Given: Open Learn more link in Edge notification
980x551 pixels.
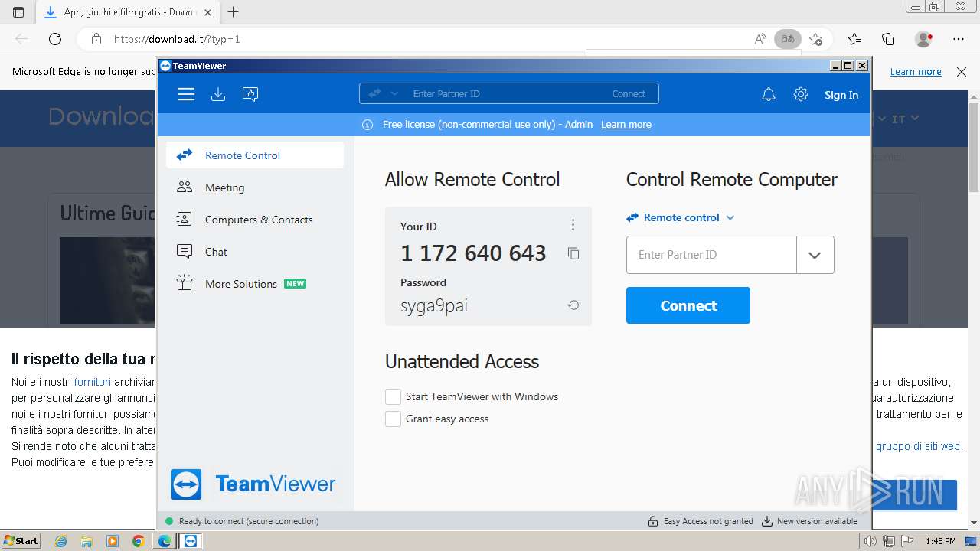Looking at the screenshot, I should (x=916, y=72).
